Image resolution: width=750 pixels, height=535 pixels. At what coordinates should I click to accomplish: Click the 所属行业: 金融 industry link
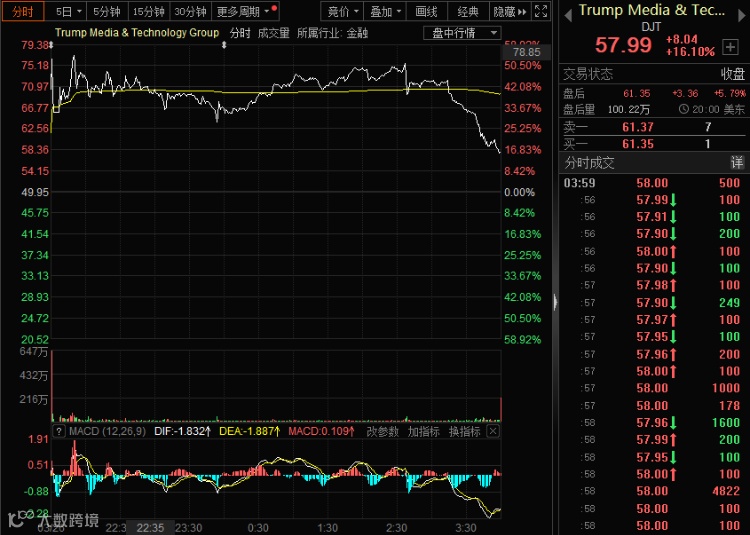[332, 33]
